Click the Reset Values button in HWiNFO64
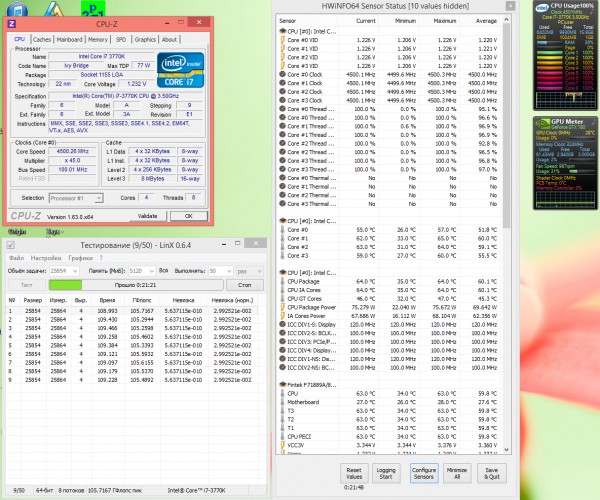Viewport: 600px width, 500px height. pyautogui.click(x=354, y=473)
